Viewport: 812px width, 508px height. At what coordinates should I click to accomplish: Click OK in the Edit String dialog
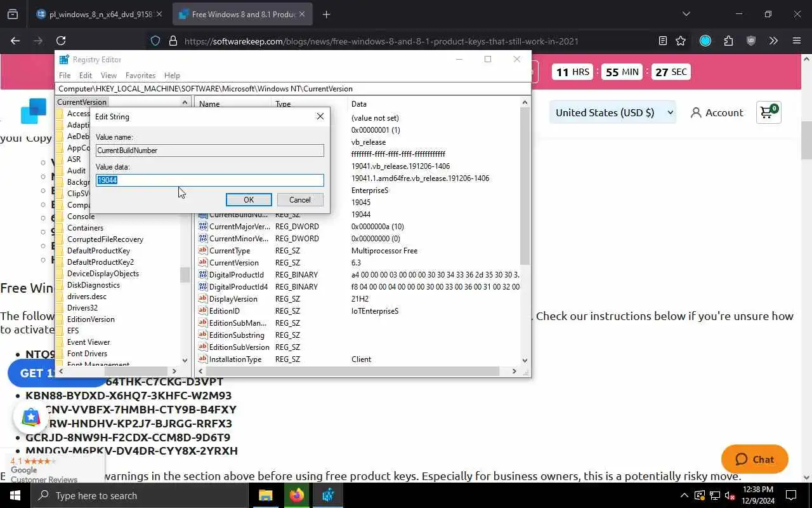pos(249,199)
